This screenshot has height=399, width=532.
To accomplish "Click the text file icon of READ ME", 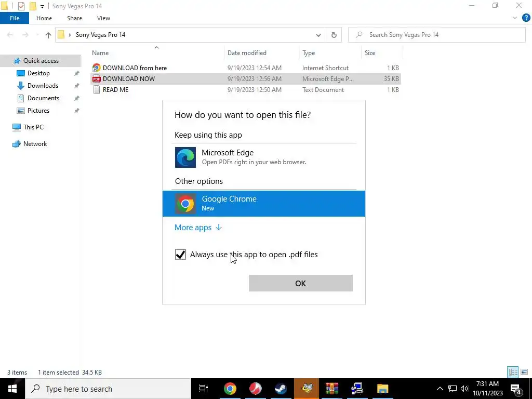I will coord(96,89).
